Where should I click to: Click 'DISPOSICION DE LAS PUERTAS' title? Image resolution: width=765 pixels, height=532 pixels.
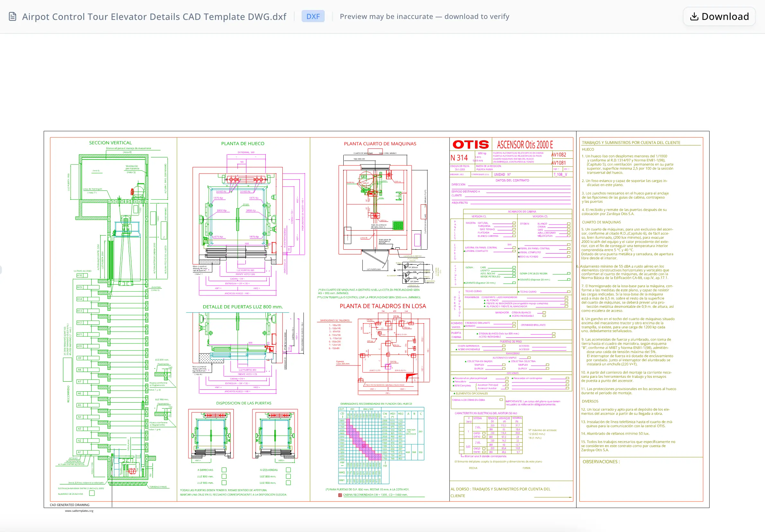(x=243, y=403)
